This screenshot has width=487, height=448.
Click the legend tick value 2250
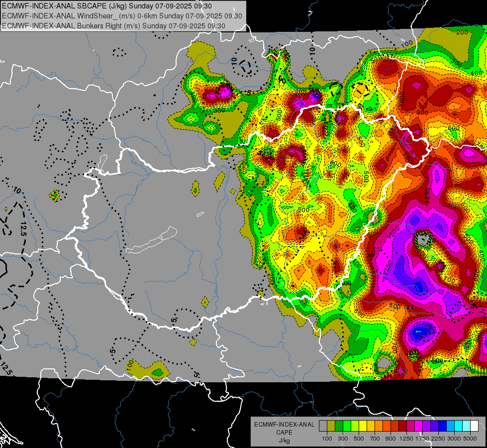(438, 439)
